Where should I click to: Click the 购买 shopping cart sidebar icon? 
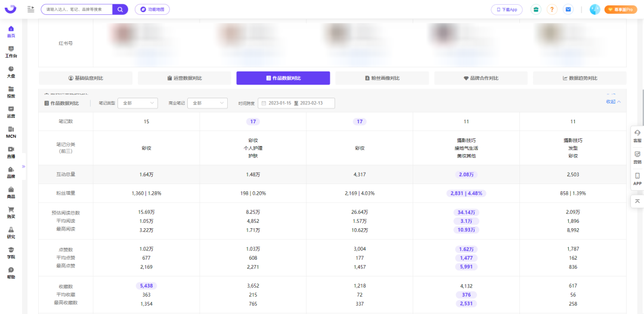11,209
